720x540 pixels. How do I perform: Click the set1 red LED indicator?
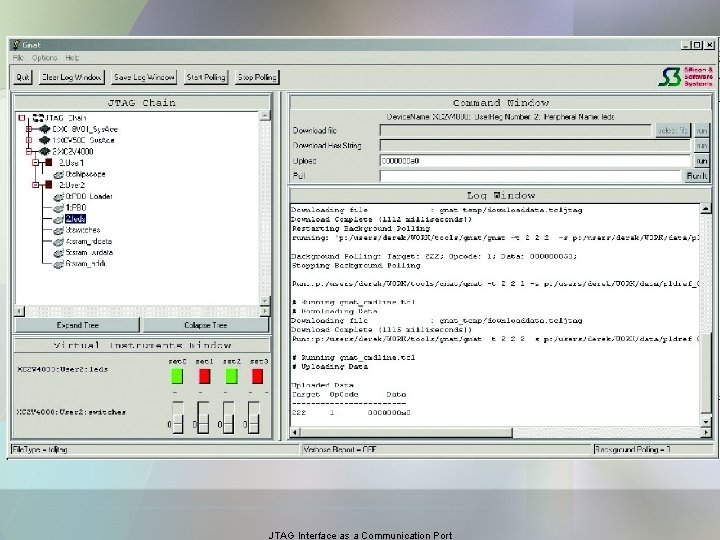pyautogui.click(x=205, y=376)
